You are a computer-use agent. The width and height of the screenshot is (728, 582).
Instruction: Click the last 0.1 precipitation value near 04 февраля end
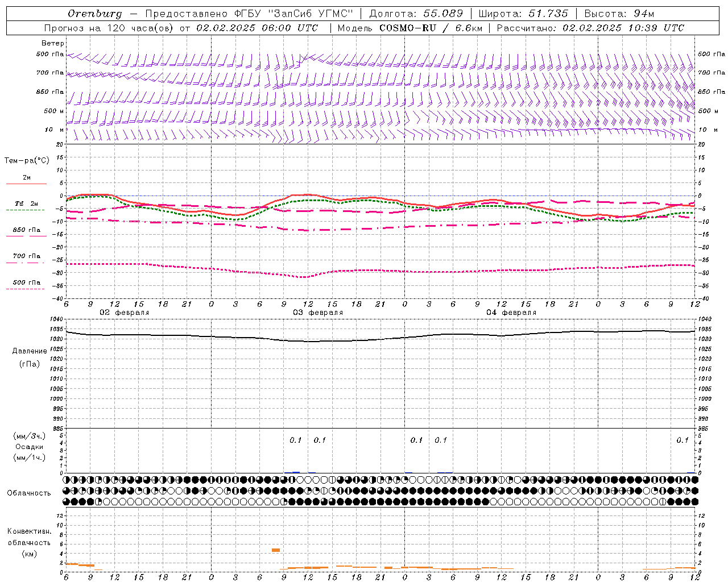pyautogui.click(x=682, y=440)
